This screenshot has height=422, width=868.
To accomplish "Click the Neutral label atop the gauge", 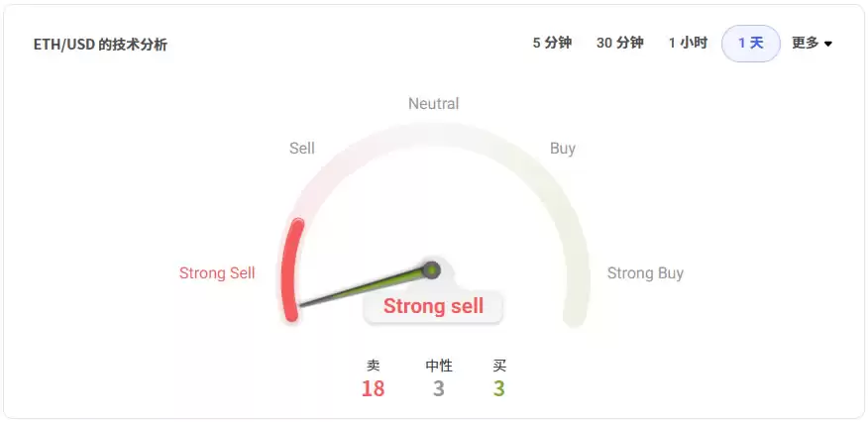I will [x=434, y=104].
